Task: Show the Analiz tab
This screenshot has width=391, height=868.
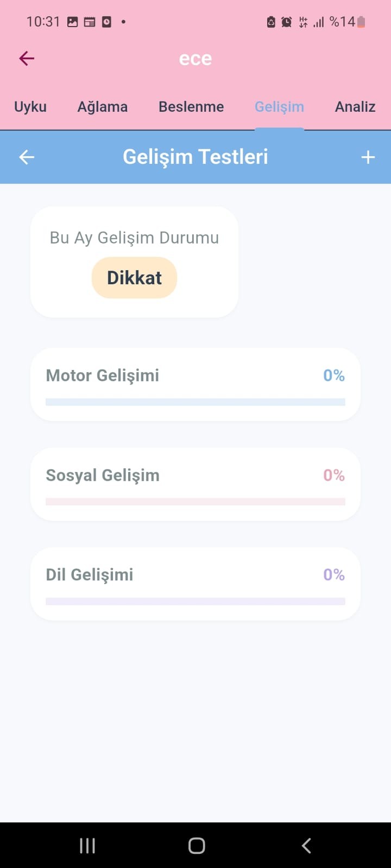Action: (x=355, y=107)
